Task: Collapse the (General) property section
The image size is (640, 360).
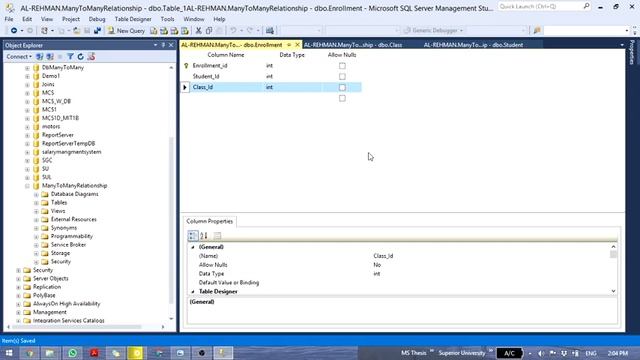Action: [193, 247]
